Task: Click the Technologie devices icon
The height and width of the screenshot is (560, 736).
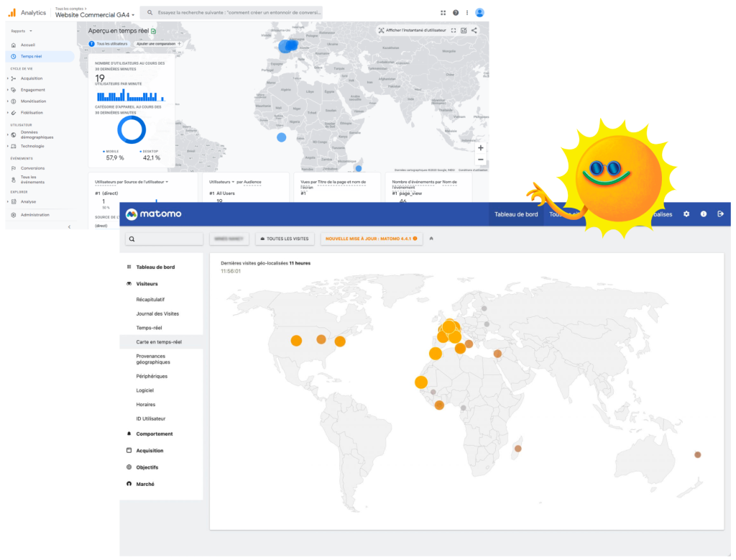Action: [14, 147]
